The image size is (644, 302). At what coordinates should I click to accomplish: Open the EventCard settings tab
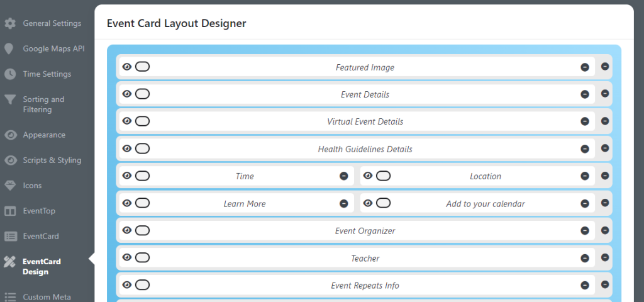pyautogui.click(x=41, y=236)
